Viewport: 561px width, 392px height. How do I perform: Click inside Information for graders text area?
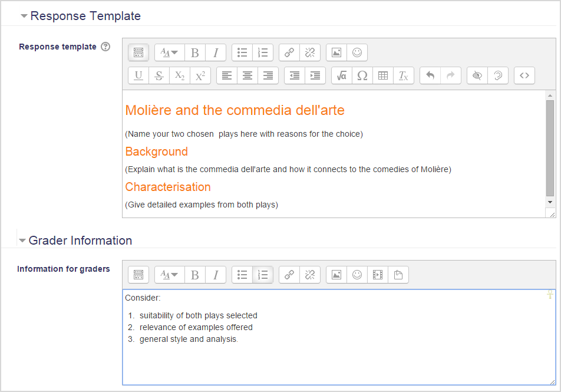[339, 337]
